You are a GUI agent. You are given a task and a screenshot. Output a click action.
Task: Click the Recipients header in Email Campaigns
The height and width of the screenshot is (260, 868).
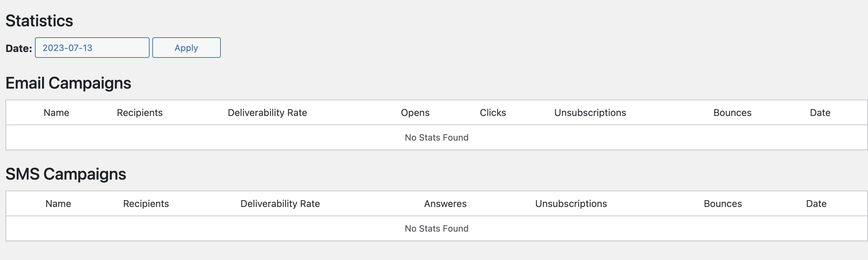(x=139, y=112)
